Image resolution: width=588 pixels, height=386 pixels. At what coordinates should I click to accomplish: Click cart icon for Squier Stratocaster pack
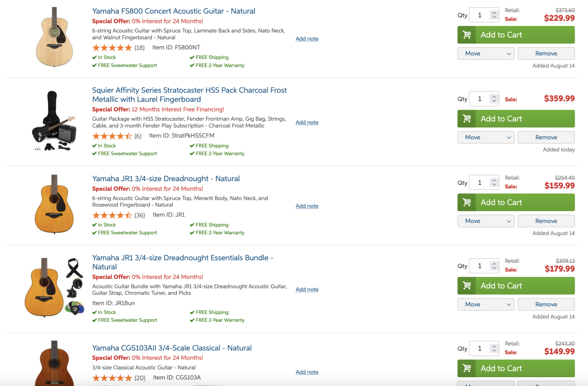[467, 119]
